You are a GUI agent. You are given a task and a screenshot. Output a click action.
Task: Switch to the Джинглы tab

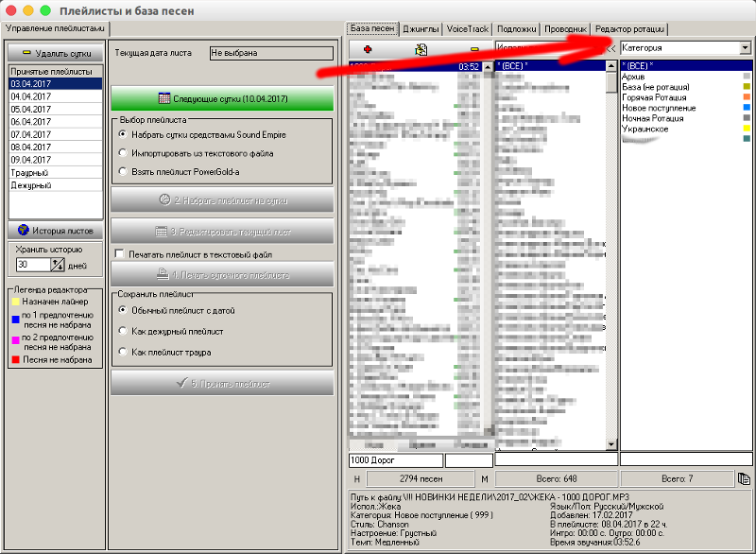421,29
